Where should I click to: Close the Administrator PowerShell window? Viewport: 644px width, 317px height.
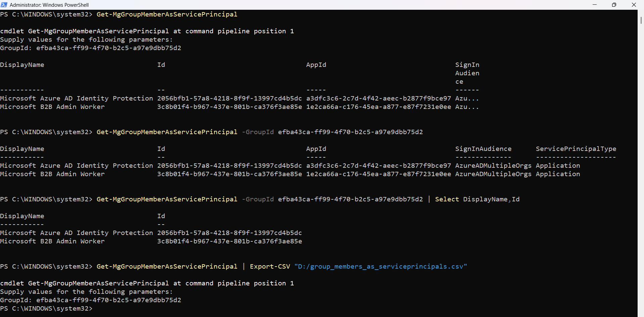634,5
